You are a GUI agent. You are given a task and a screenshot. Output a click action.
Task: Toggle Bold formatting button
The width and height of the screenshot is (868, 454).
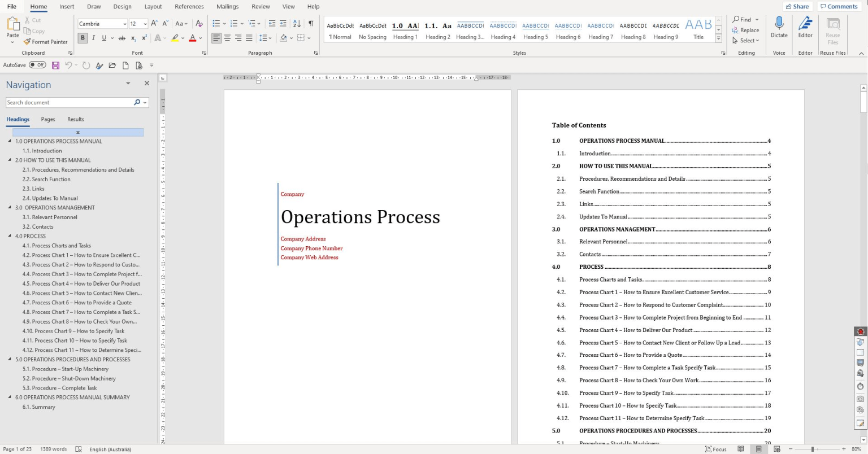[83, 38]
